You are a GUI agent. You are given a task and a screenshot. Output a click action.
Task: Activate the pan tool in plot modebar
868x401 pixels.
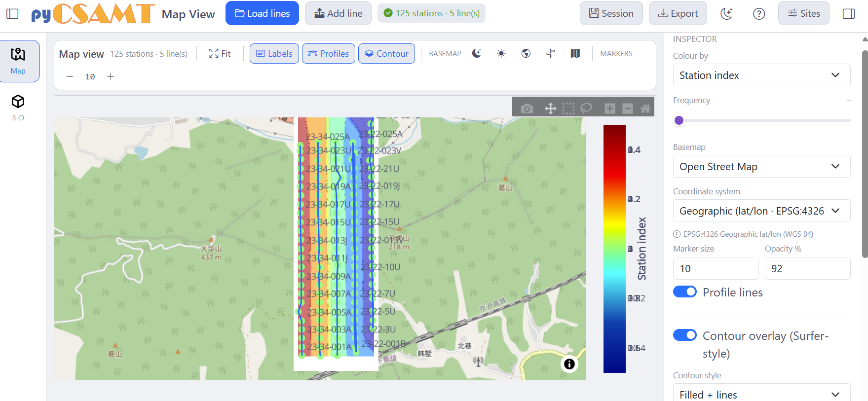tap(551, 109)
